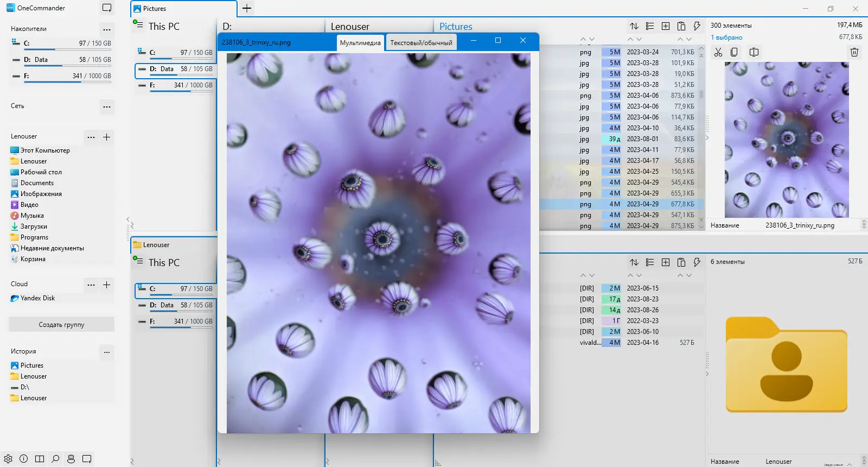Open sort options in upper Pictures pane
Screen dimensions: 868x467
pos(634,26)
